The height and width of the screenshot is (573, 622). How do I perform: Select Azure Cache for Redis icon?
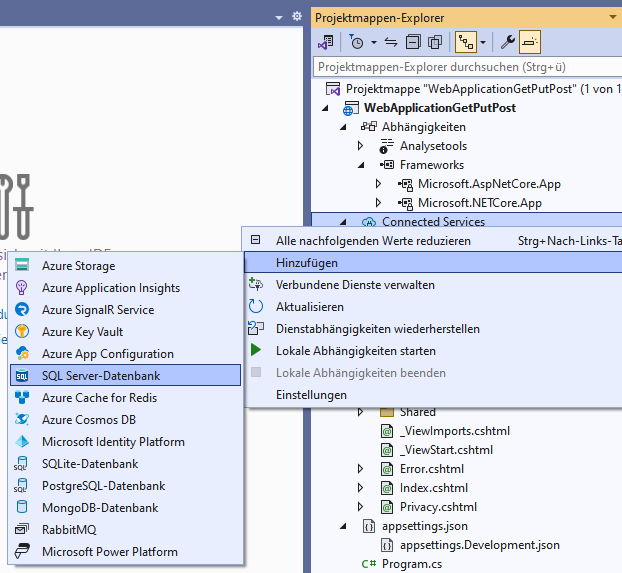(22, 397)
